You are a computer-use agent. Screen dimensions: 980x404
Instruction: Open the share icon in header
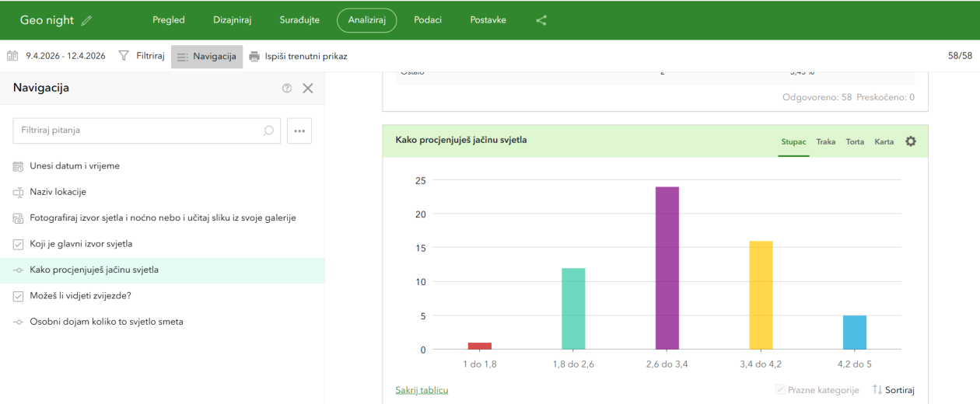pos(541,20)
